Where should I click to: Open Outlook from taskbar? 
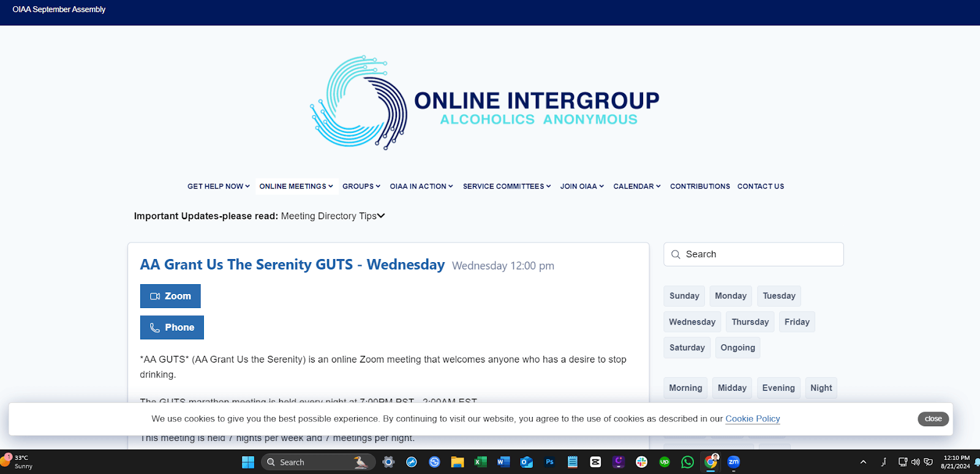[x=527, y=462]
